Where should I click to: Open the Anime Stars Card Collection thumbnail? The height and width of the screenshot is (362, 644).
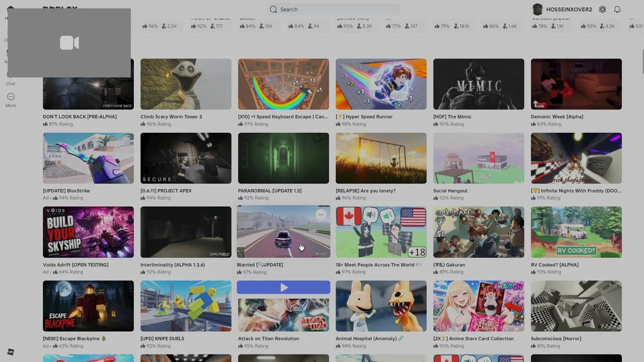click(x=478, y=306)
